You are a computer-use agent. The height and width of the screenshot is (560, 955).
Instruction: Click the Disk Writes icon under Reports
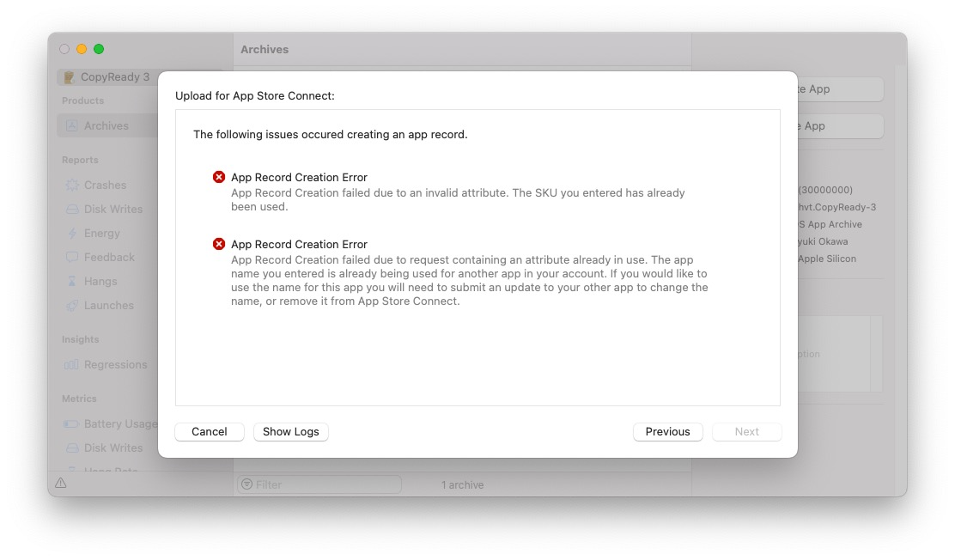tap(72, 209)
